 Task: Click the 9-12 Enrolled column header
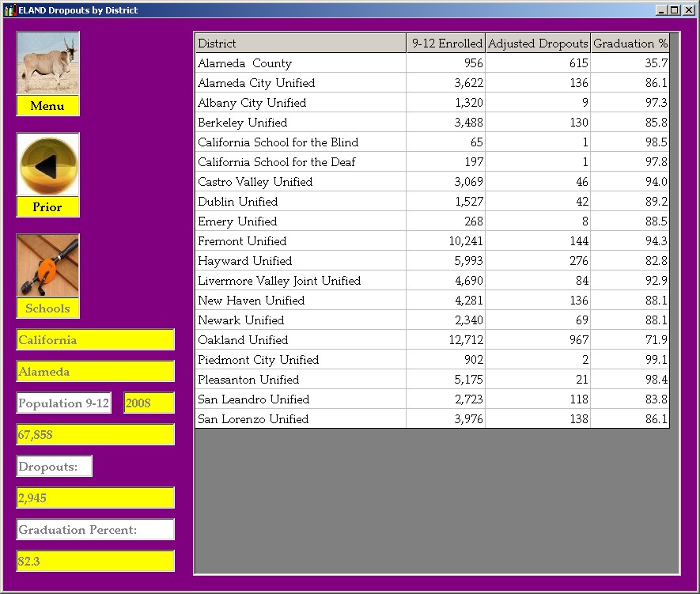tap(446, 44)
